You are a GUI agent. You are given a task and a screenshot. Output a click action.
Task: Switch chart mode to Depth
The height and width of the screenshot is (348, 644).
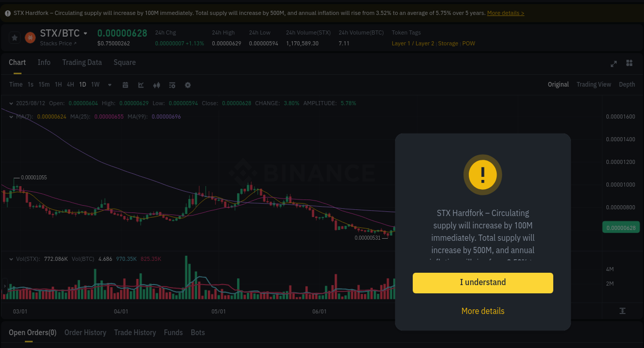(627, 84)
